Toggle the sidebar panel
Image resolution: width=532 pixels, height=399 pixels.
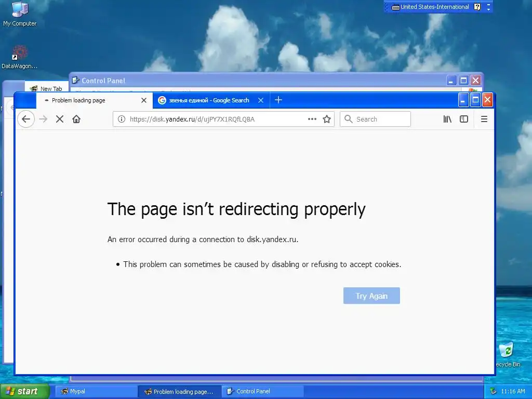(464, 119)
